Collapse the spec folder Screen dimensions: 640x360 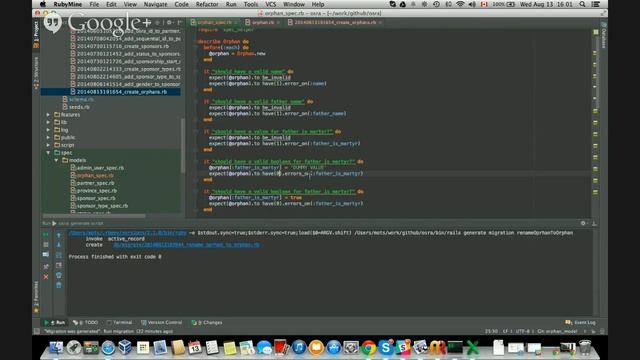click(x=48, y=153)
